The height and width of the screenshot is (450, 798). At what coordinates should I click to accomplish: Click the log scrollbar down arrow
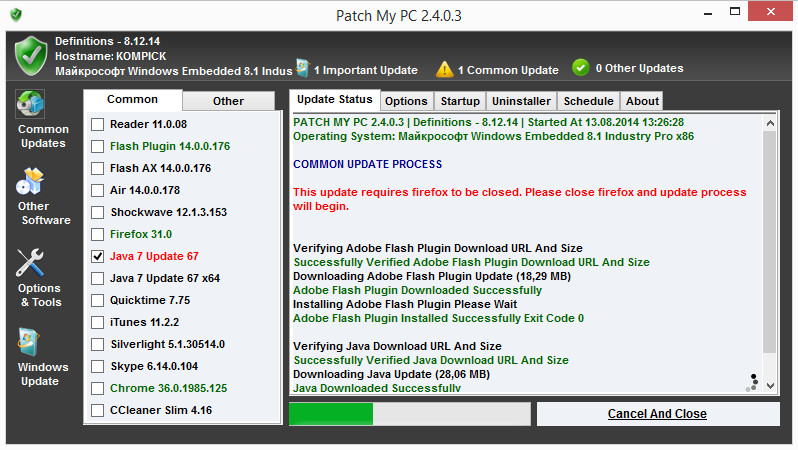click(770, 386)
